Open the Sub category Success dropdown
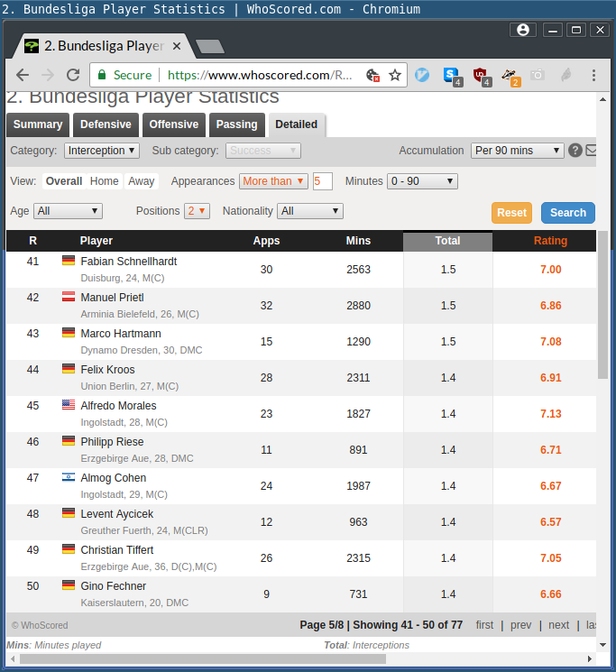The image size is (616, 672). (x=263, y=151)
